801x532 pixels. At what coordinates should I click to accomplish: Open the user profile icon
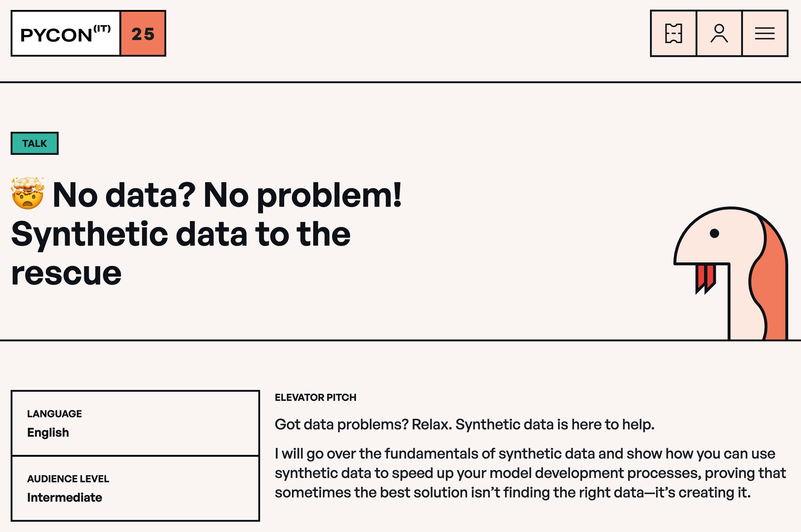coord(719,33)
